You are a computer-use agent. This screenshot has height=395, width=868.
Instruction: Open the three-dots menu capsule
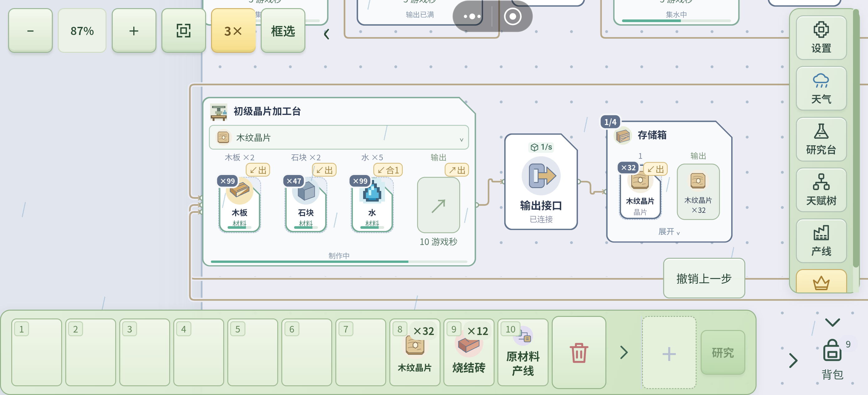click(x=472, y=16)
